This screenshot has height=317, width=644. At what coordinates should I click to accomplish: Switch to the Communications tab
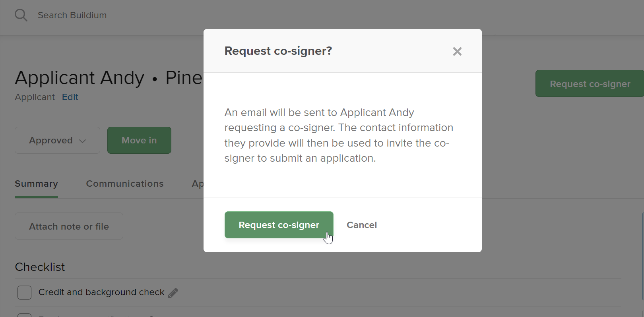tap(124, 184)
